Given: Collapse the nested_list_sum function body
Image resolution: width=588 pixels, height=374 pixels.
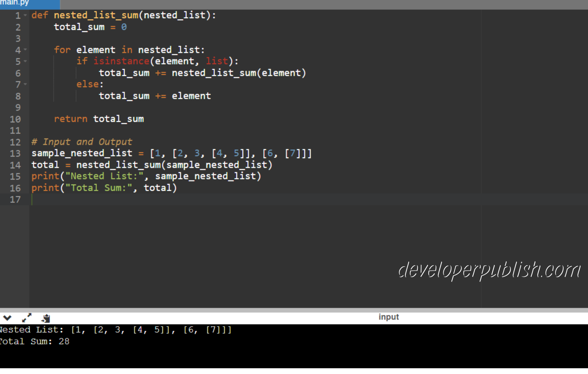Looking at the screenshot, I should [x=25, y=15].
